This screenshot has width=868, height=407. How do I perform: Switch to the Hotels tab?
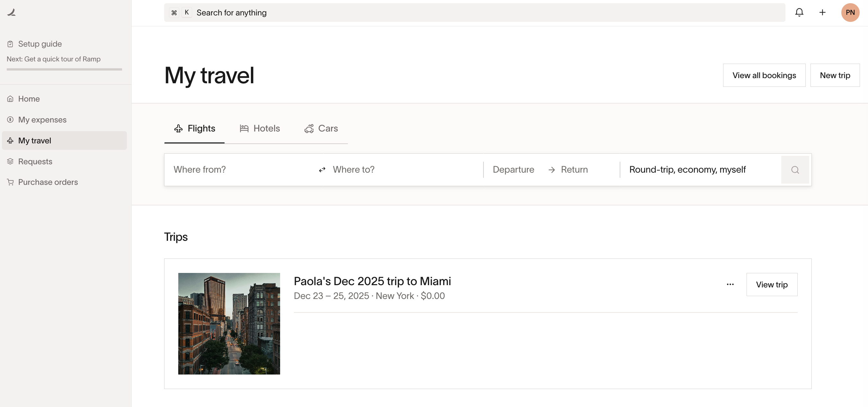point(260,129)
